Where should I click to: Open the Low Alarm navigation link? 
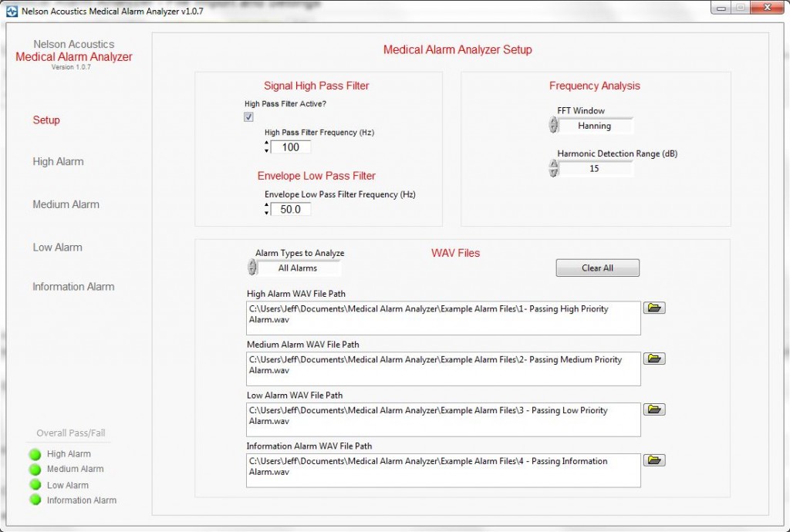[x=56, y=247]
